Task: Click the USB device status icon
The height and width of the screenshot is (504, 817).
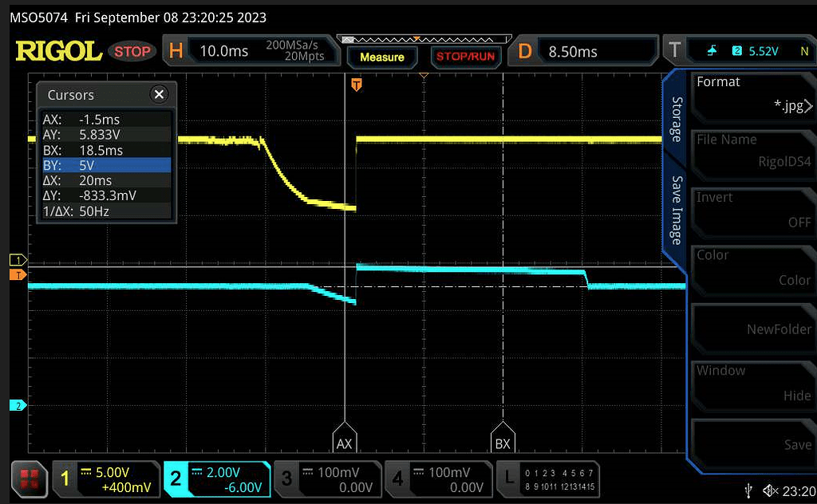Action: (x=747, y=490)
